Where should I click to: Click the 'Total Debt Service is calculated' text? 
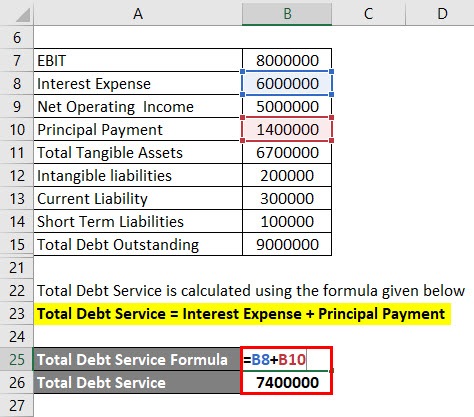(250, 291)
